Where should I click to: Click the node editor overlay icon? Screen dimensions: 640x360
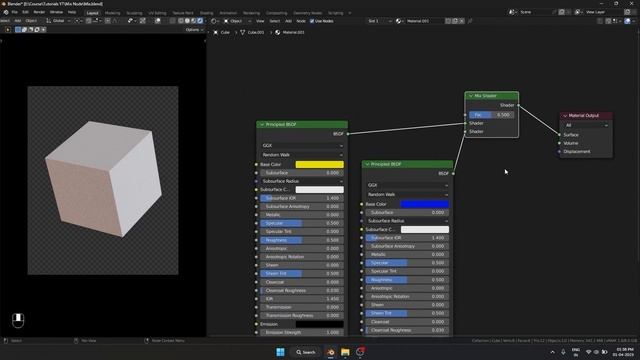[627, 21]
